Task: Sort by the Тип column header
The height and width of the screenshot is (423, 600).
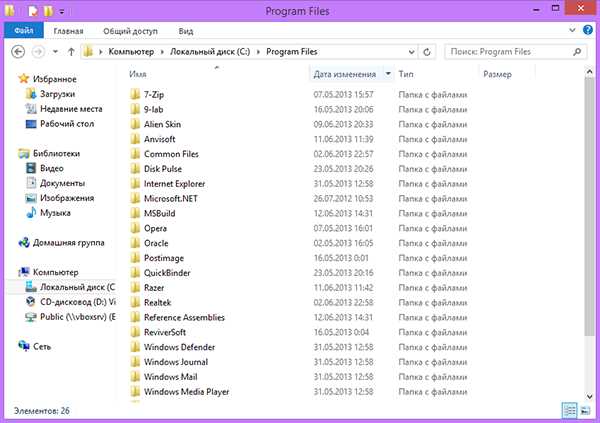Action: pos(406,74)
